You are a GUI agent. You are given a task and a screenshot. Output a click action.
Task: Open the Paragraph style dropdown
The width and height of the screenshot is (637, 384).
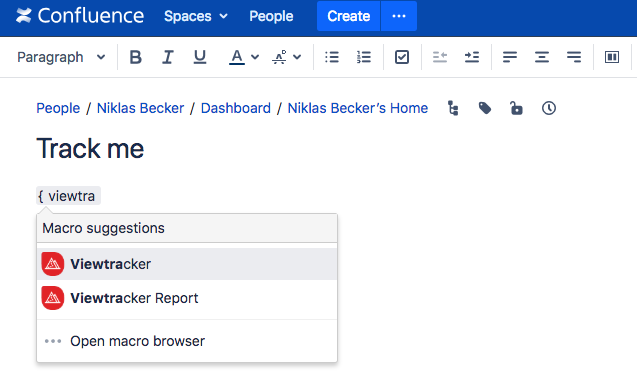click(61, 57)
